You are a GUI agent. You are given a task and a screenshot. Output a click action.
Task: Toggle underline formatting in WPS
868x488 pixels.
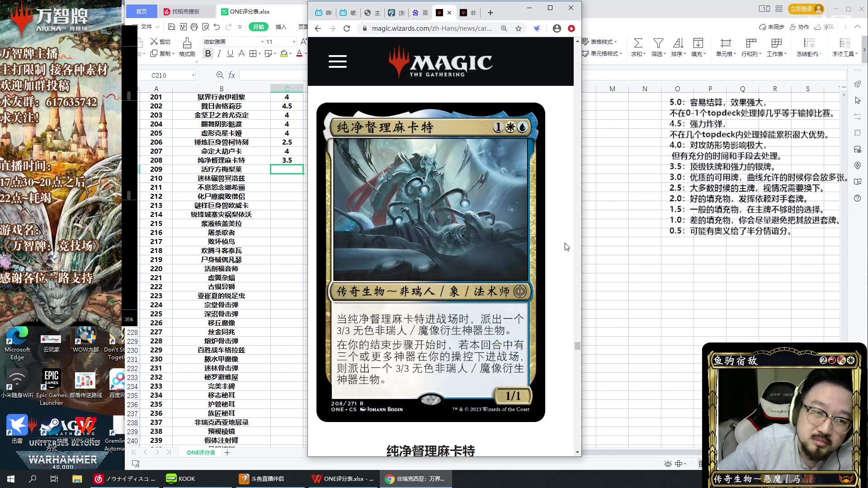(230, 53)
